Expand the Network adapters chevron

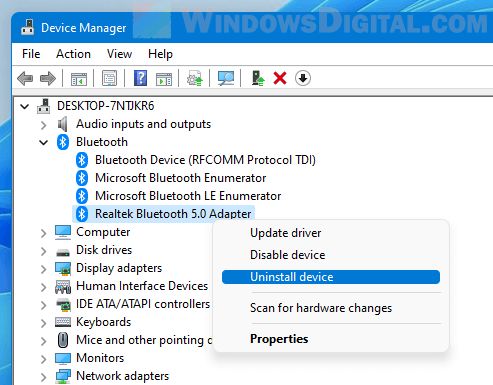pos(44,377)
